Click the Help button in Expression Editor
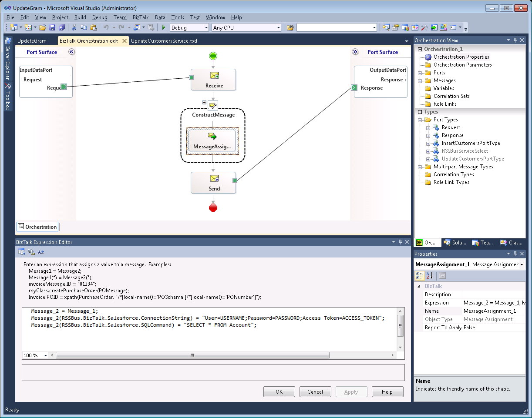 pos(387,392)
